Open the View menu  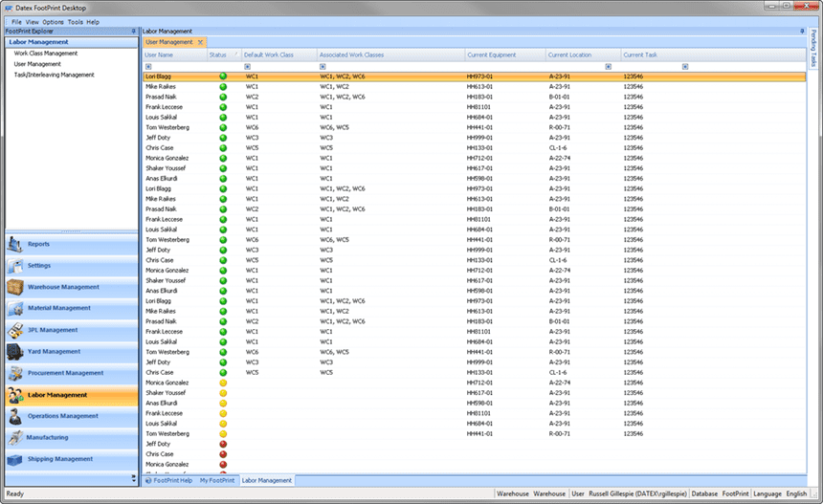click(x=32, y=22)
